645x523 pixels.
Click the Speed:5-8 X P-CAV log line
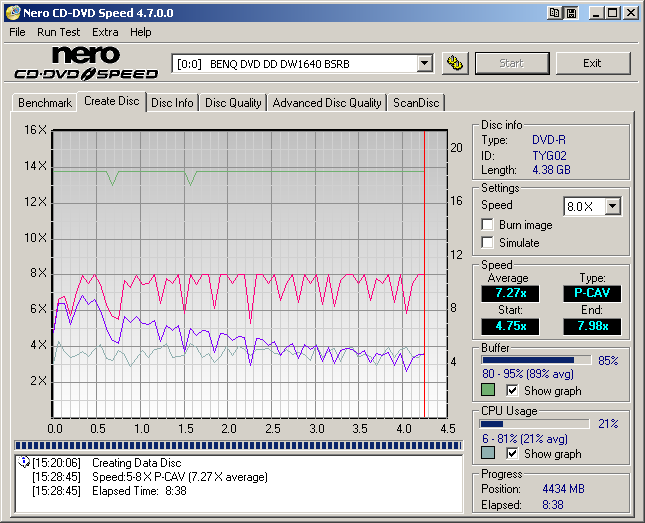tap(180, 477)
